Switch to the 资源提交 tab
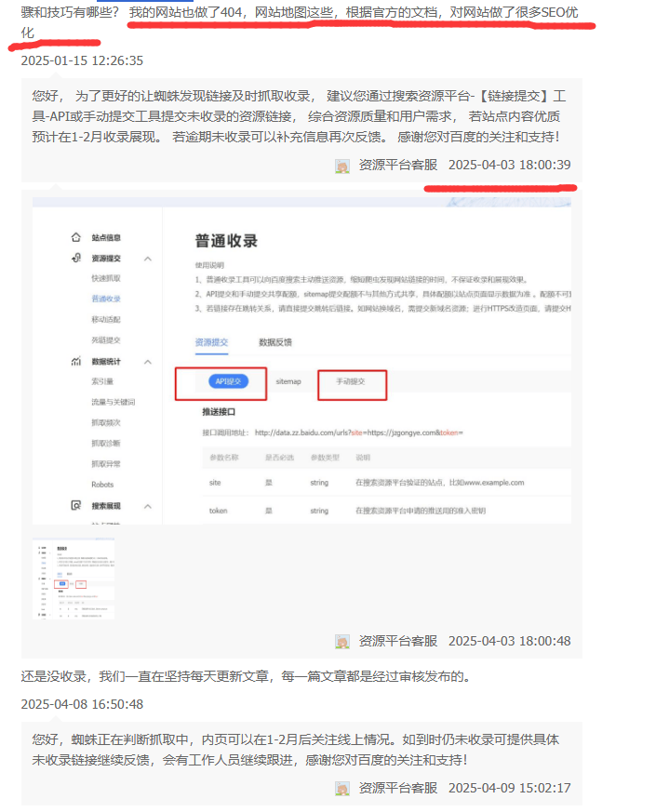 click(x=211, y=342)
